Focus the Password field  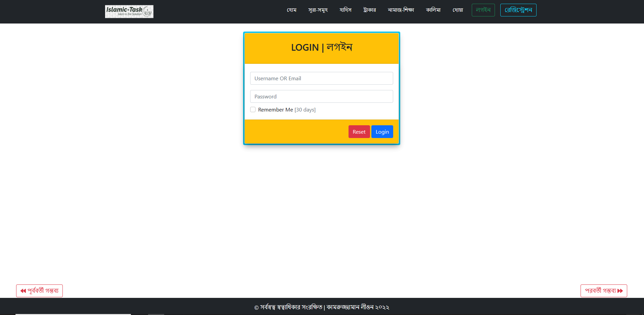coord(322,96)
